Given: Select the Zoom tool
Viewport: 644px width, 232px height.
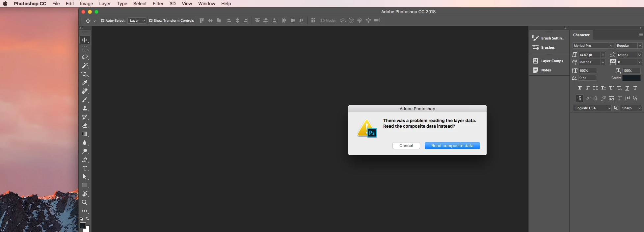Looking at the screenshot, I should (85, 202).
